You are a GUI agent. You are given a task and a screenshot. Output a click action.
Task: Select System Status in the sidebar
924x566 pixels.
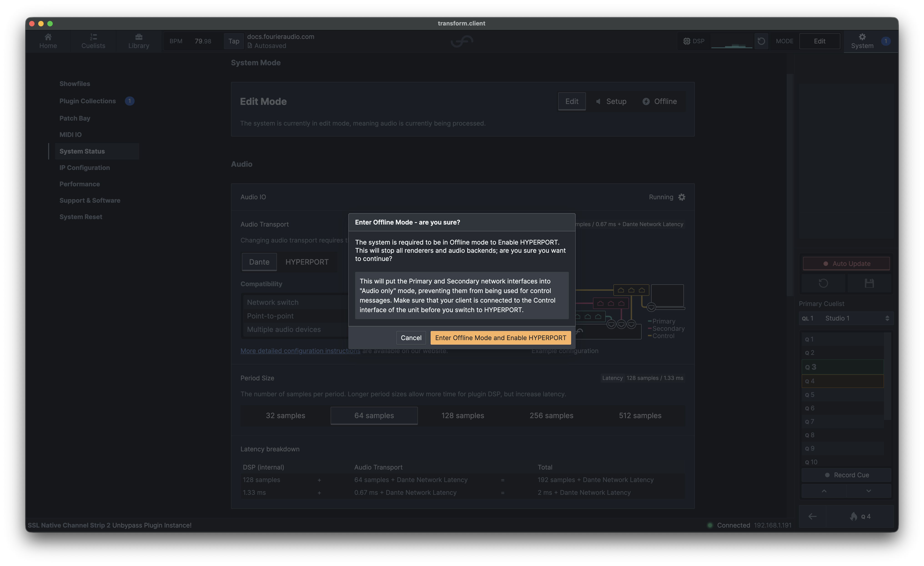[x=97, y=151]
